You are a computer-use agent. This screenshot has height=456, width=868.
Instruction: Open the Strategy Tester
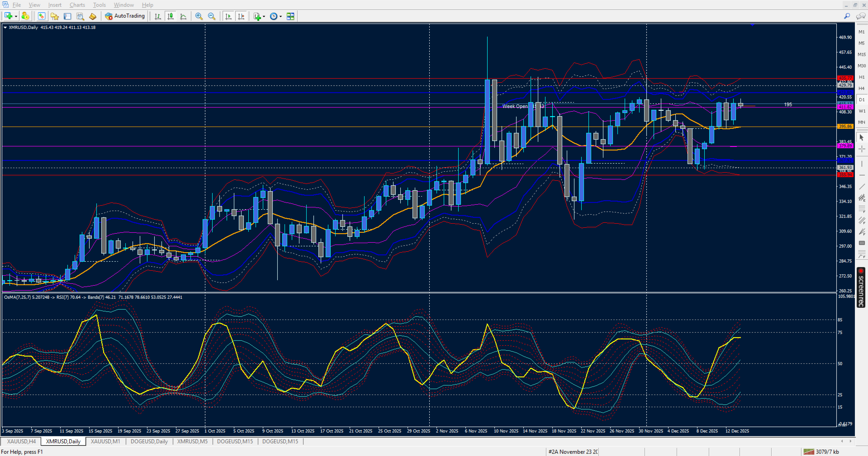(x=80, y=16)
